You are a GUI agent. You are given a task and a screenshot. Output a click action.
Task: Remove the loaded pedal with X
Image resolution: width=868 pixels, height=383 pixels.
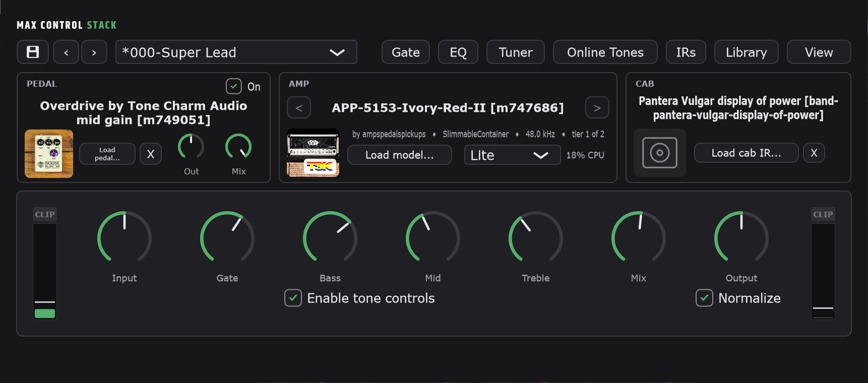151,154
